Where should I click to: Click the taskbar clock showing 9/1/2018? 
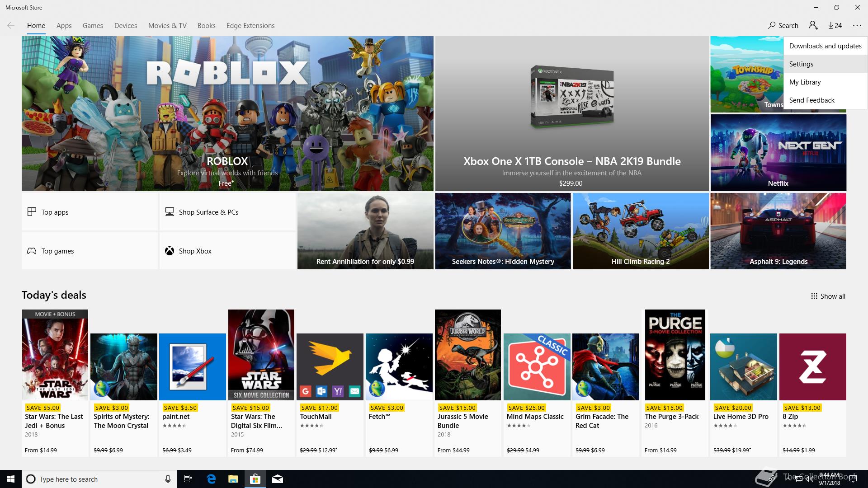coord(829,479)
